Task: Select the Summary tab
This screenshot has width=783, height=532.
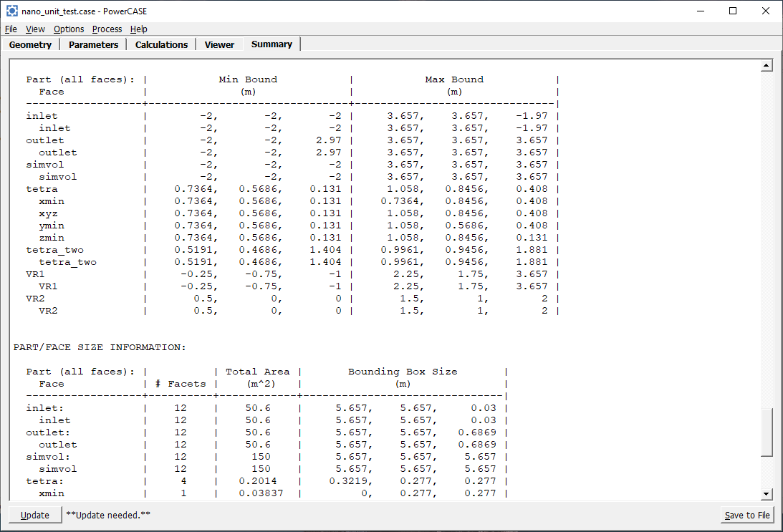Action: tap(272, 44)
